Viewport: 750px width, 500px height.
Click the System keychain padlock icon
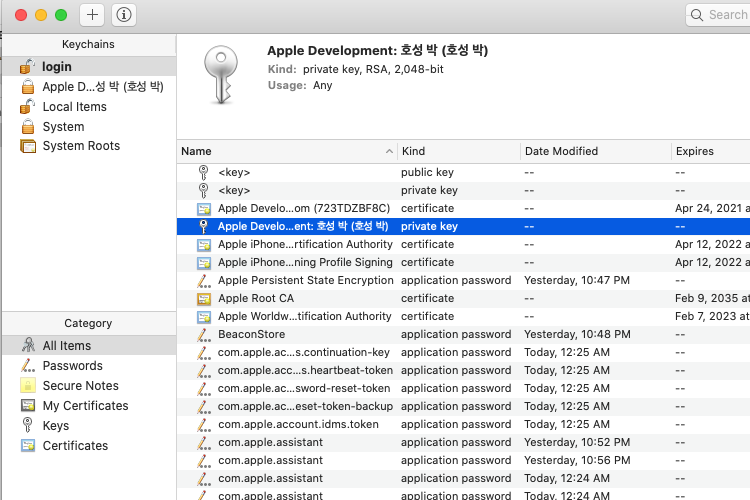[28, 127]
